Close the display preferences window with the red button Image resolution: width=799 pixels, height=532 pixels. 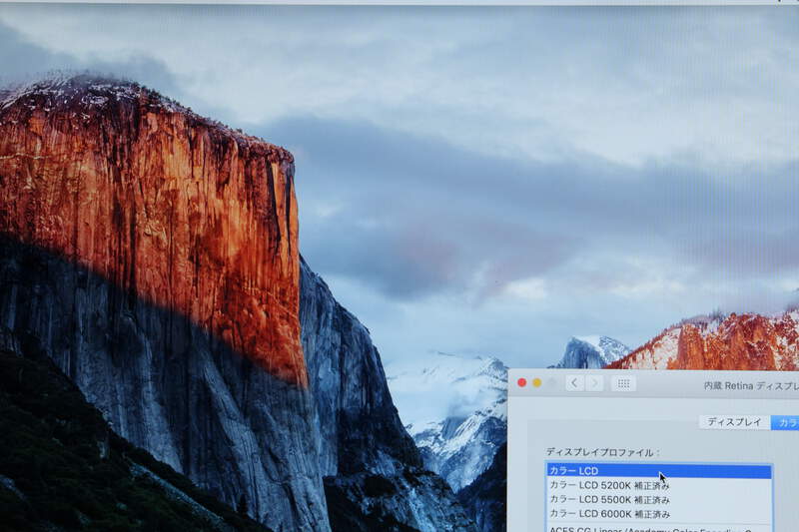521,383
